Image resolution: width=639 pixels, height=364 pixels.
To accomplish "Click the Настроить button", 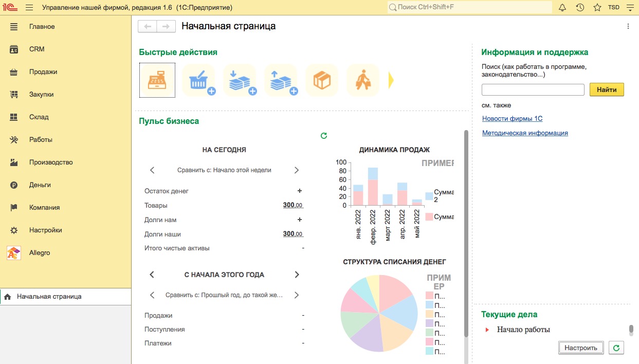I will point(581,348).
